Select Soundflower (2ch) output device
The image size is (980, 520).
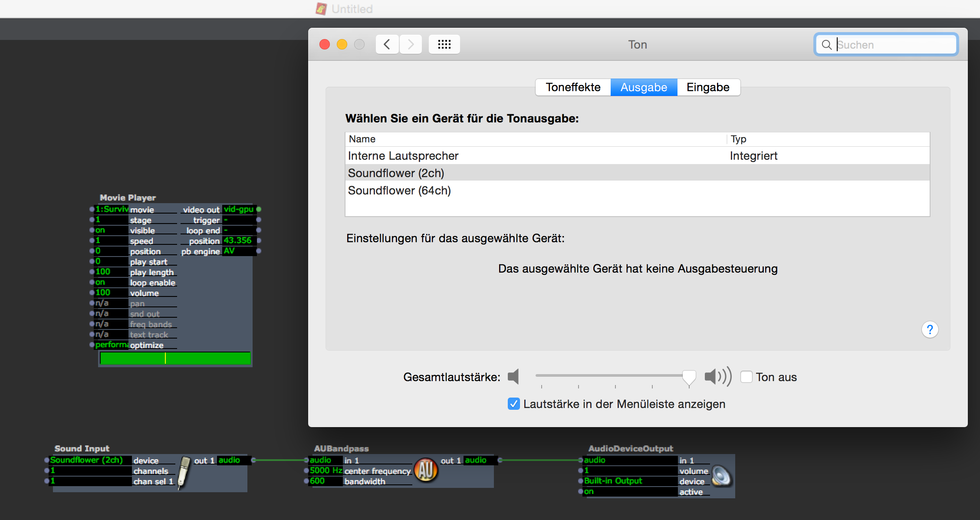(x=637, y=173)
